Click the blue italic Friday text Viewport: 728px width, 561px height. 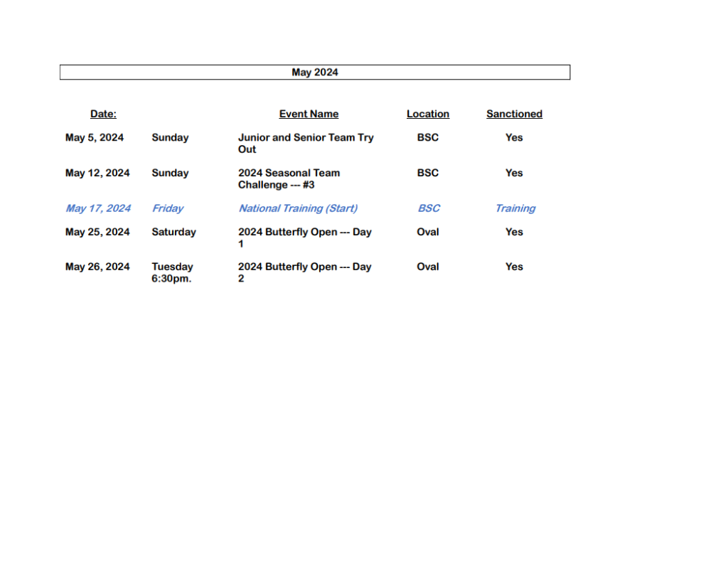click(x=168, y=208)
